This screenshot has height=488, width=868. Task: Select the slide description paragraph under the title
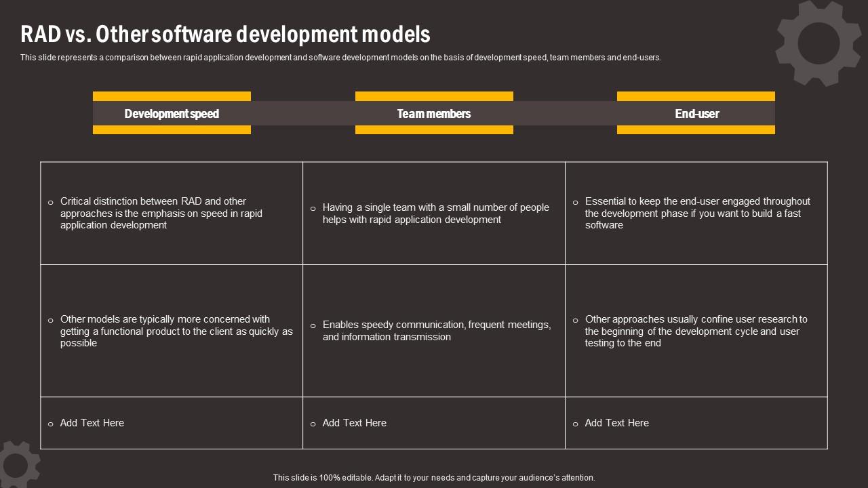point(340,58)
